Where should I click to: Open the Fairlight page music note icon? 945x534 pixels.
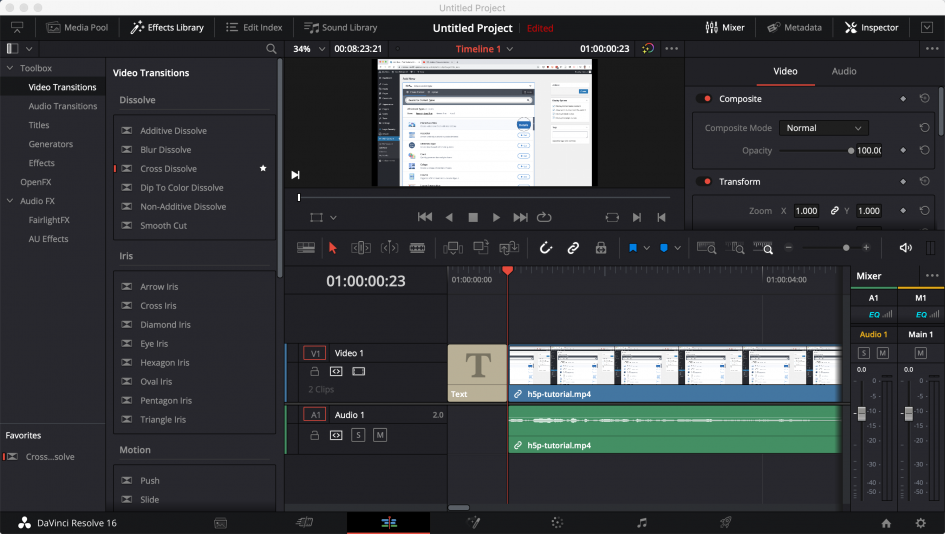tap(642, 523)
